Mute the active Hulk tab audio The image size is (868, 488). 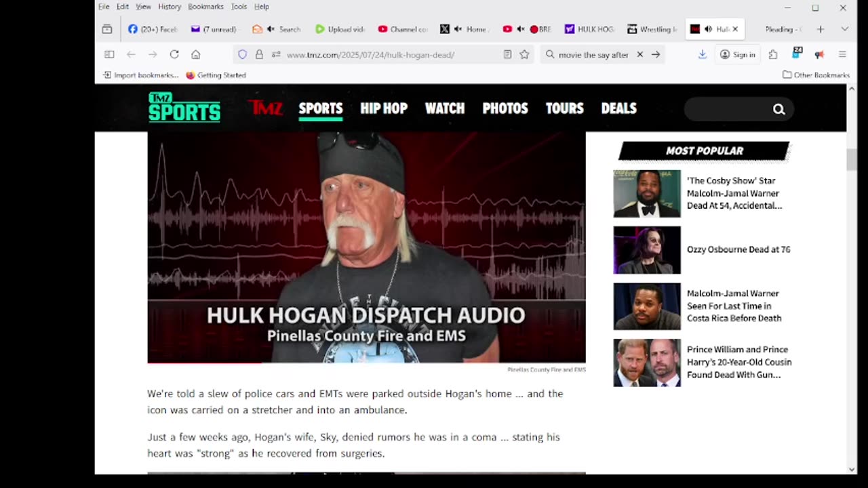708,29
